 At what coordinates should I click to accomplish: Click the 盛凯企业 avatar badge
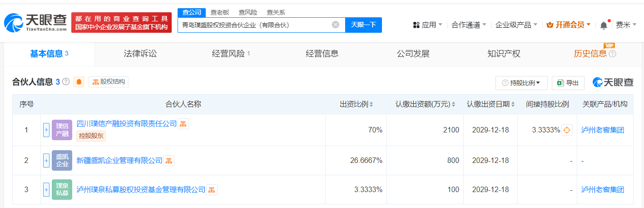[x=62, y=160]
